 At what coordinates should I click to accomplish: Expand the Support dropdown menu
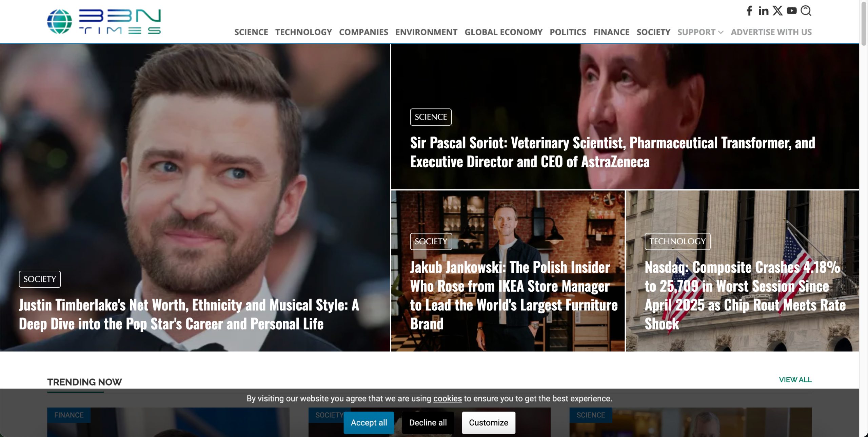[700, 32]
